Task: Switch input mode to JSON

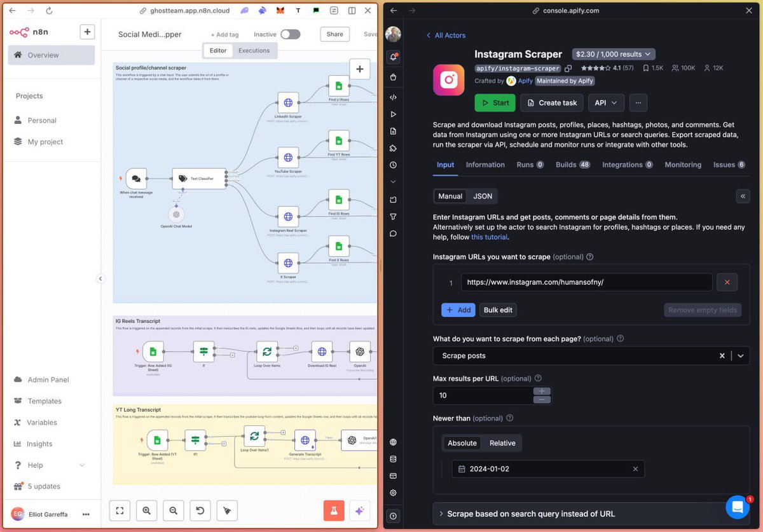Action: (483, 196)
